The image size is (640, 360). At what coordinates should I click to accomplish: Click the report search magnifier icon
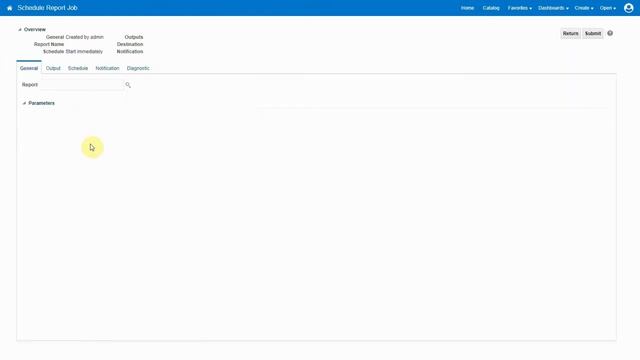tap(128, 85)
